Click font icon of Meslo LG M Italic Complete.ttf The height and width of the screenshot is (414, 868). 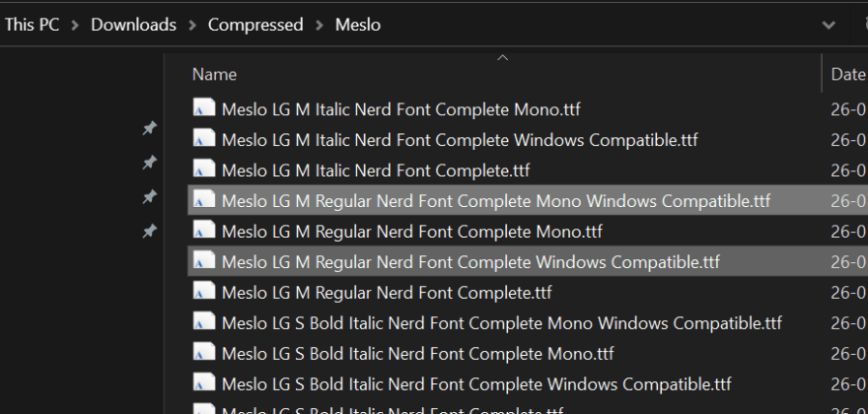[x=204, y=168]
